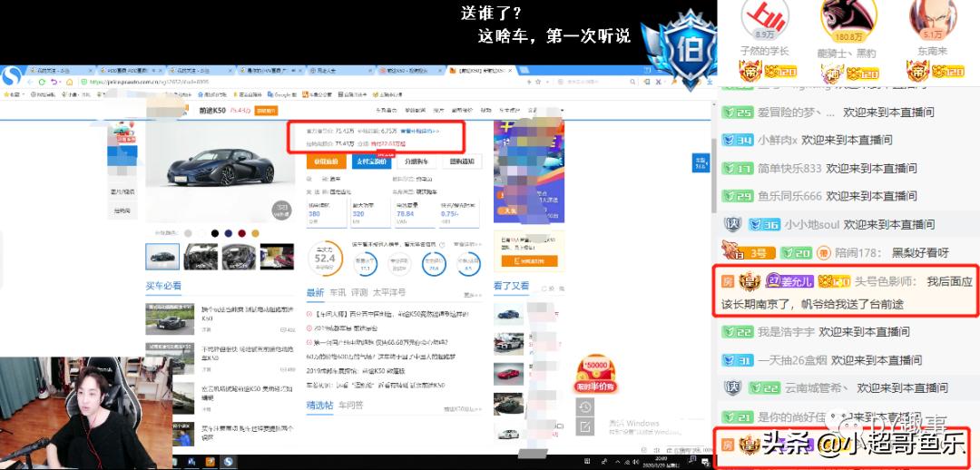Click the Sogou browser logo

(11, 76)
